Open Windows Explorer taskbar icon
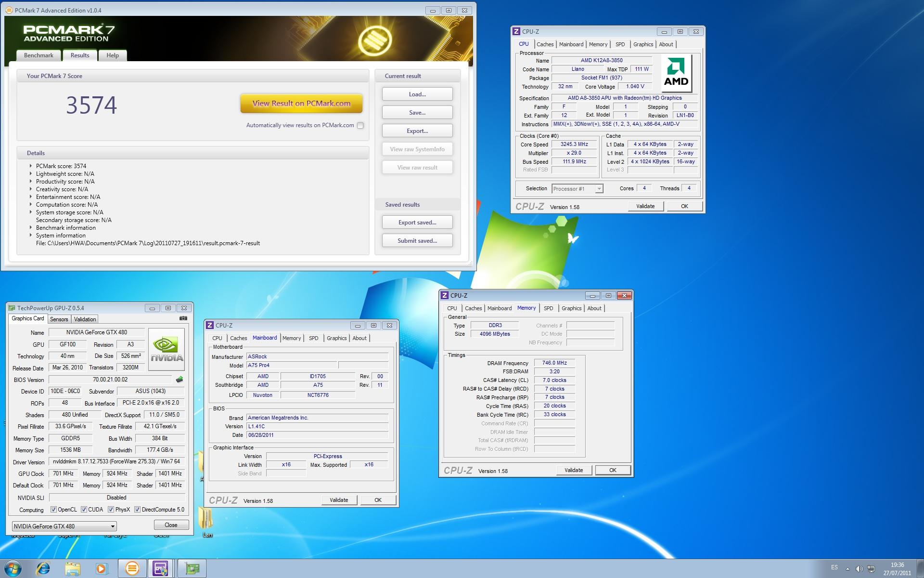 73,568
